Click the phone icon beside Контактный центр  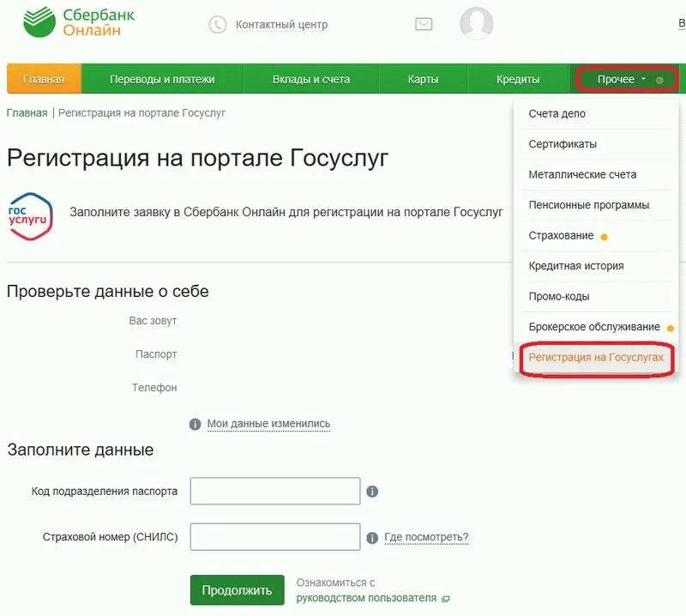(x=217, y=25)
